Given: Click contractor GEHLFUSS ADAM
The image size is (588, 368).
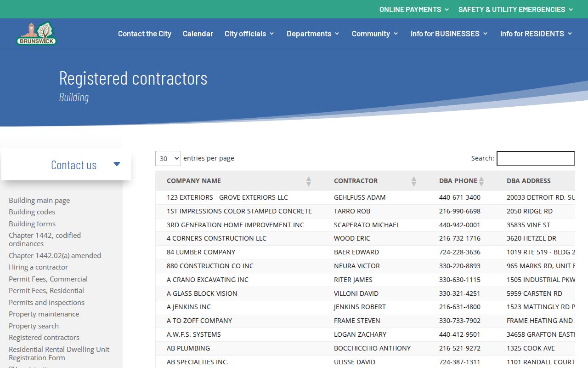Looking at the screenshot, I should 360,197.
